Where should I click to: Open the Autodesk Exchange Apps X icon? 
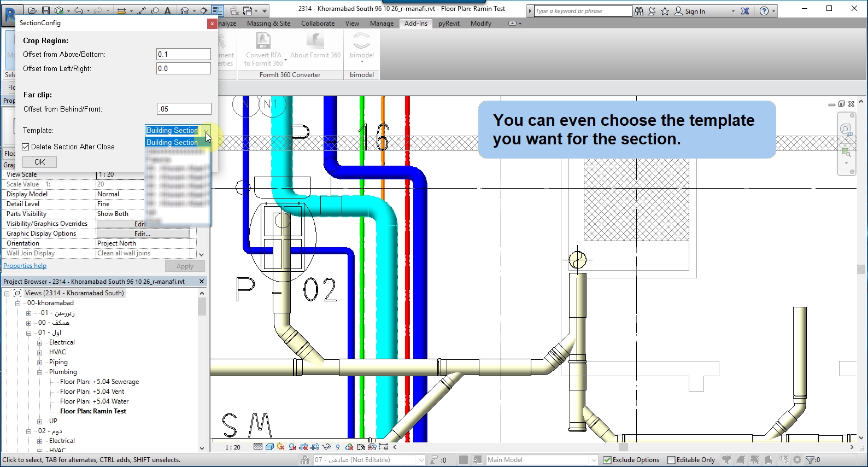click(x=745, y=11)
